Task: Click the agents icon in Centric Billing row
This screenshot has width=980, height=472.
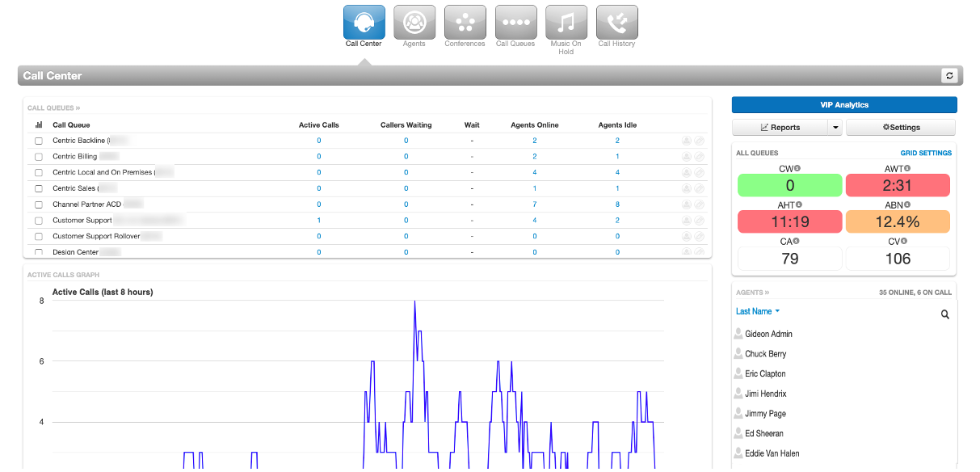Action: click(687, 157)
